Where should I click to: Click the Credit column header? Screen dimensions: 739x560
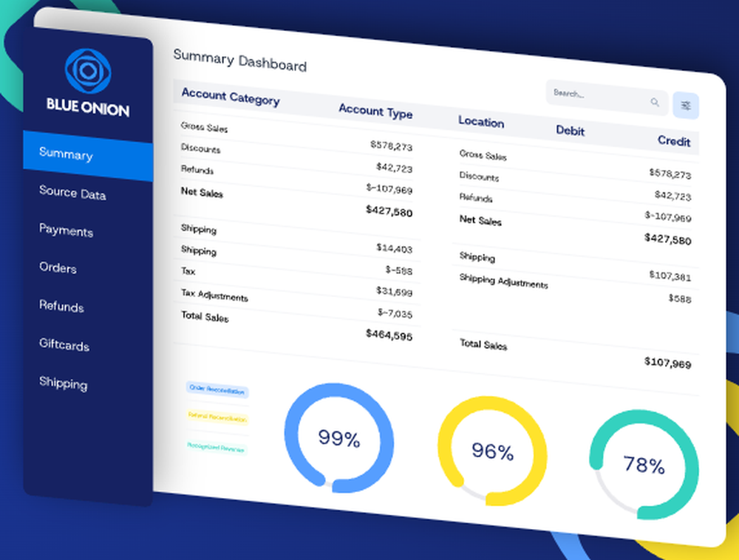click(x=674, y=141)
